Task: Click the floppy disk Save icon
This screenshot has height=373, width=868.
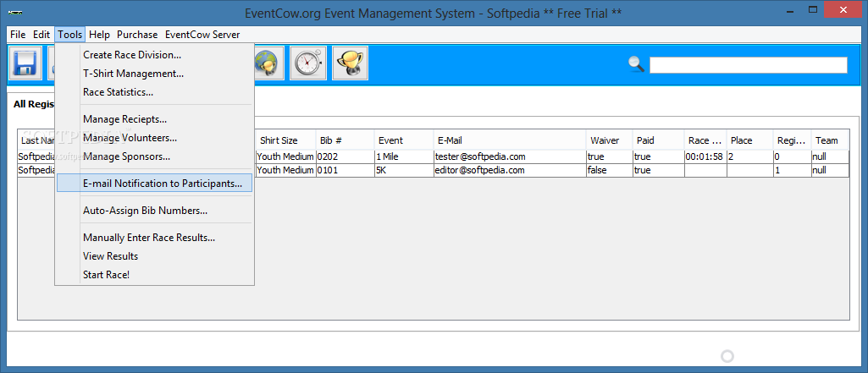Action: (x=25, y=63)
